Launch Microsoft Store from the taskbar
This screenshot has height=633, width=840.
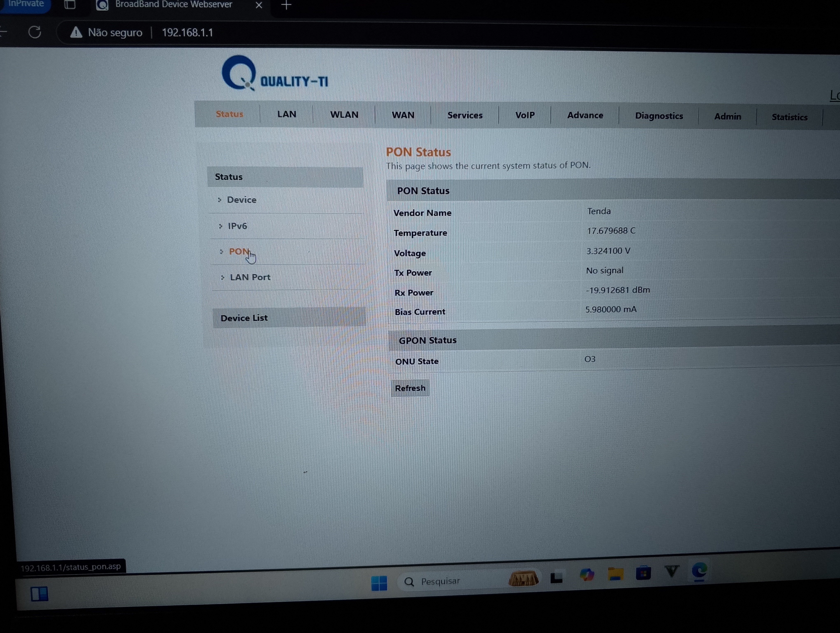pos(643,573)
